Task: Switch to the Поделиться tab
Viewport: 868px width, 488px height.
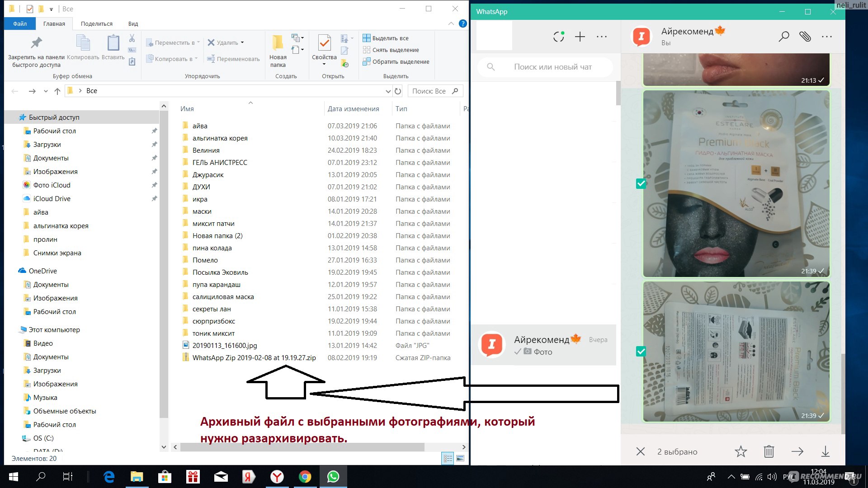Action: pyautogui.click(x=97, y=23)
